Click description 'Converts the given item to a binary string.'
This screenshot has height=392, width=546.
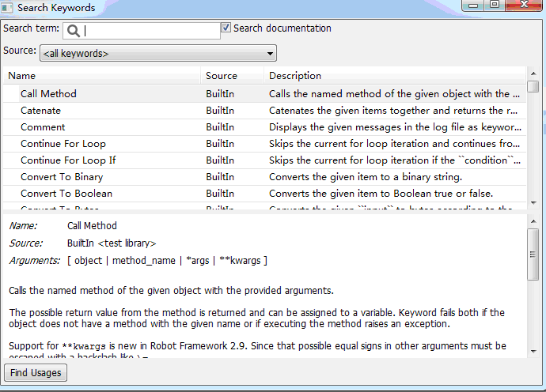pos(366,177)
